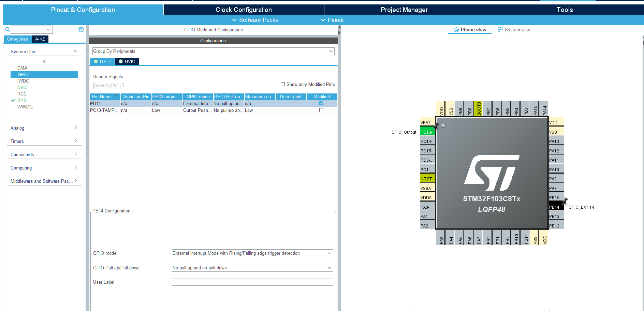
Task: Select the PC13-TAMP row in pin table
Action: [x=213, y=110]
